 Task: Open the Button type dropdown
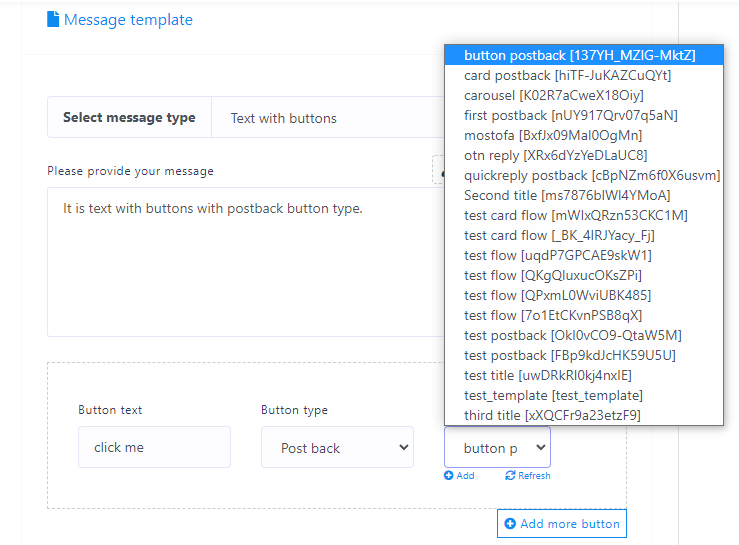(337, 448)
